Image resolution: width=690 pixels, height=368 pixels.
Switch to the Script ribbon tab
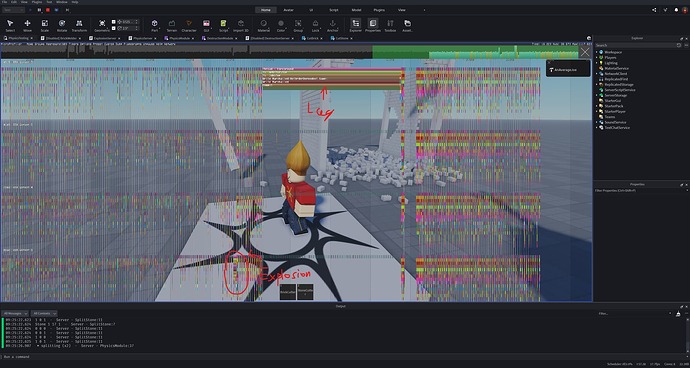tap(334, 10)
